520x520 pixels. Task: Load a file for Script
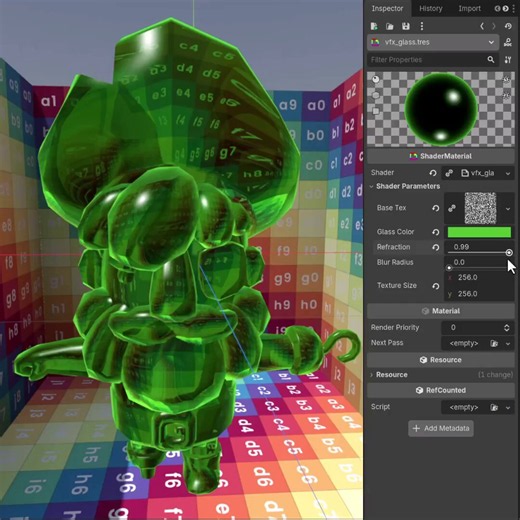point(494,407)
